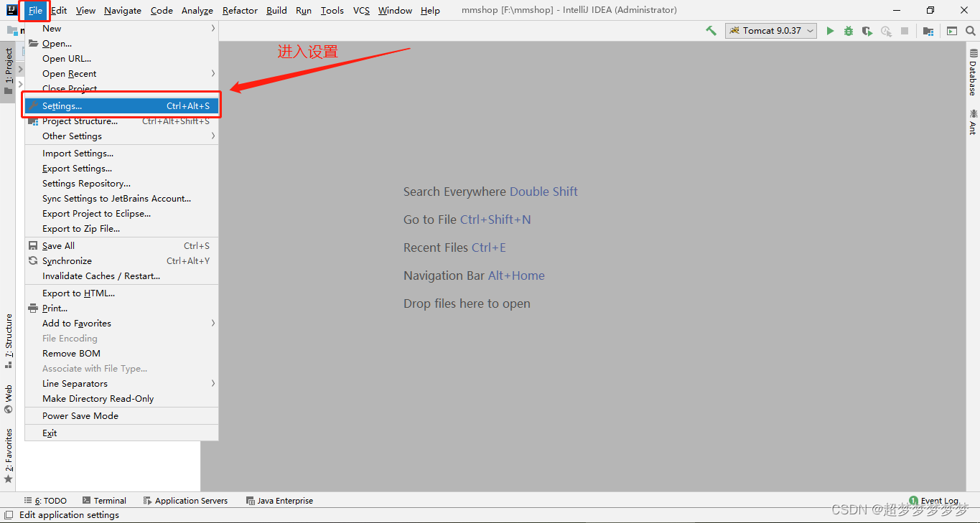Open the Tomcat 9.0.37 run configuration dropdown
980x523 pixels.
coord(772,31)
